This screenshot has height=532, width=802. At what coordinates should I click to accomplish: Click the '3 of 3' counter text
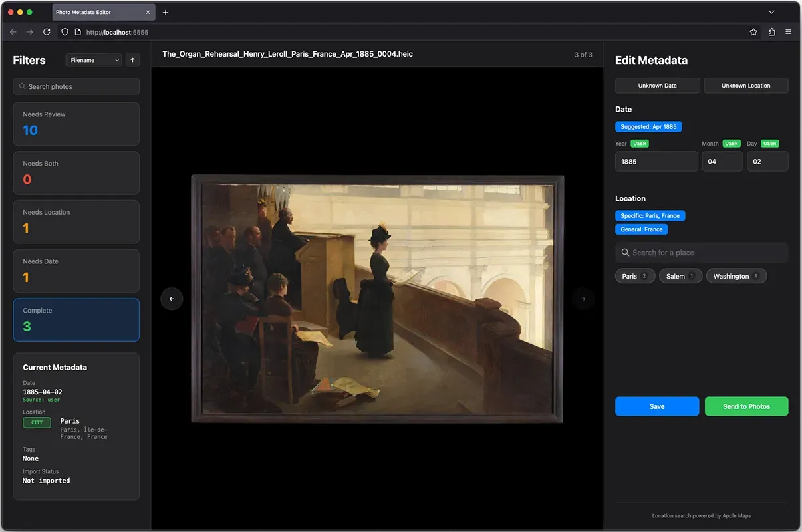coord(583,55)
